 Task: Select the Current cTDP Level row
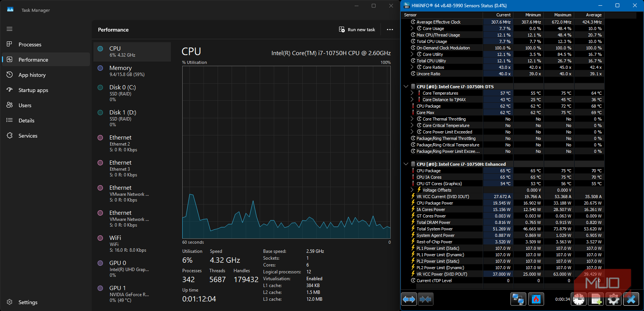click(503, 281)
